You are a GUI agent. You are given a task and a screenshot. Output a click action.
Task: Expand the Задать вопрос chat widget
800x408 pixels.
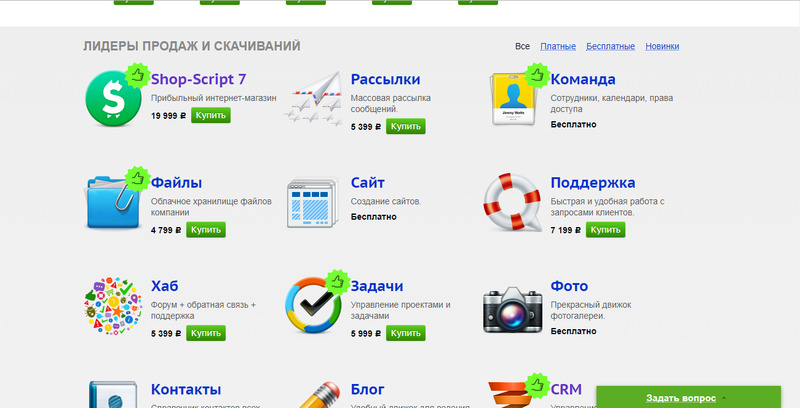(688, 397)
